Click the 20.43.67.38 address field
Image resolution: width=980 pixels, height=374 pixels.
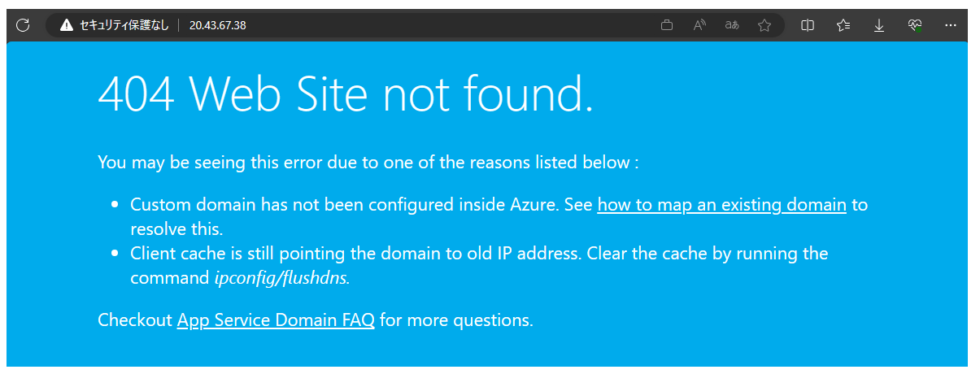tap(217, 25)
